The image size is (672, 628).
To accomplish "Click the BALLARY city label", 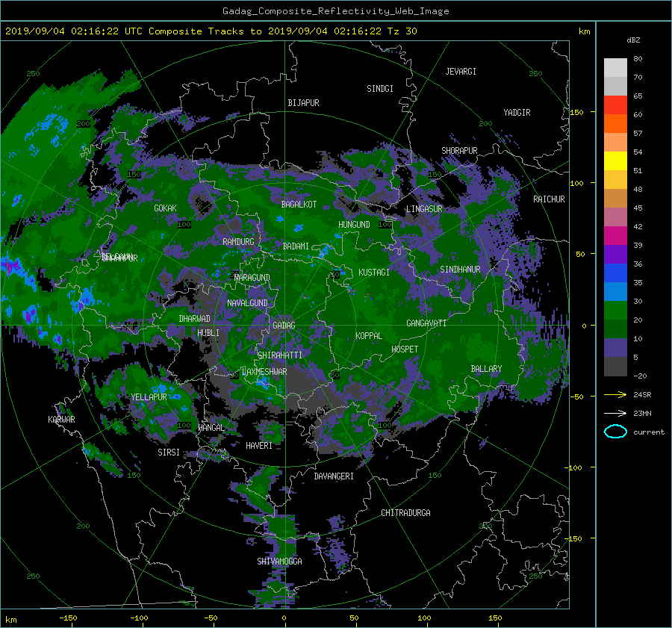I will coord(486,369).
